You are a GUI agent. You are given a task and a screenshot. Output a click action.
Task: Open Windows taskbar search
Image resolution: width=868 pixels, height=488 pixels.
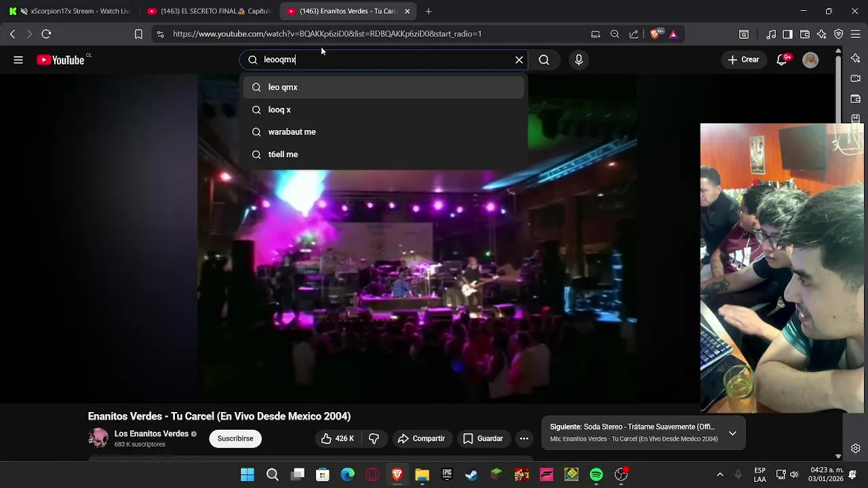[x=273, y=475]
